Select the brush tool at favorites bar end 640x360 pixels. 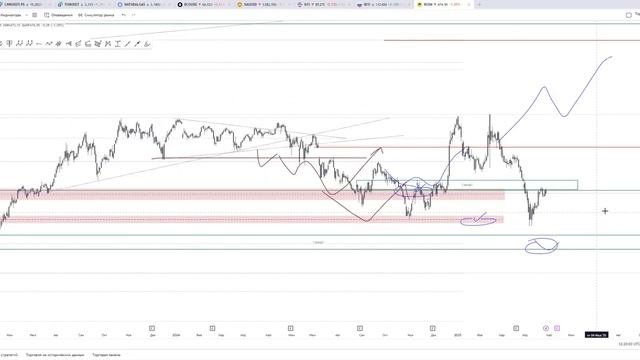click(x=147, y=43)
